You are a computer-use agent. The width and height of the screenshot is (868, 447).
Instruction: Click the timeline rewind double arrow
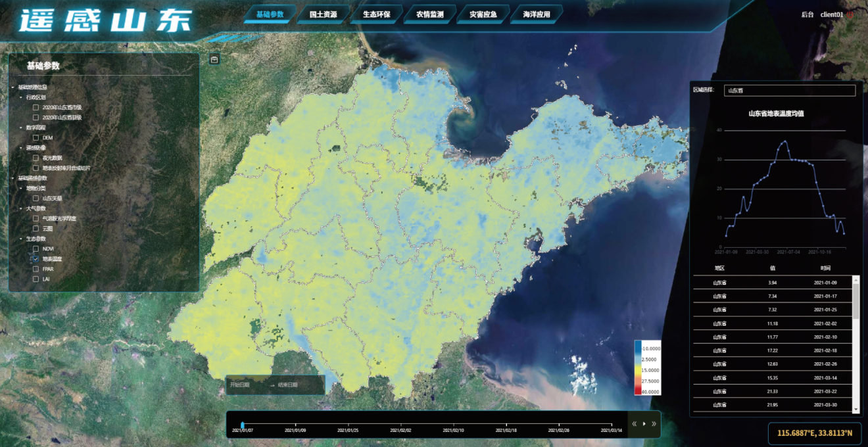[x=635, y=424]
